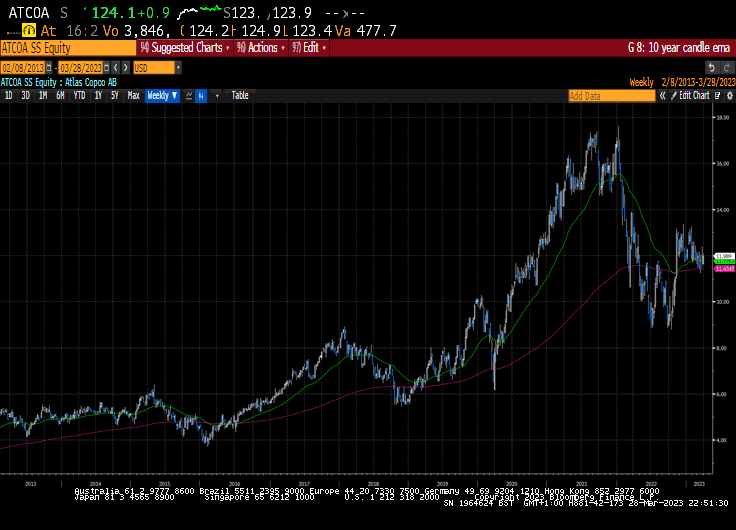Screen dimensions: 736x530
Task: Click the yellow gauge icon next to At
Action: tap(29, 31)
